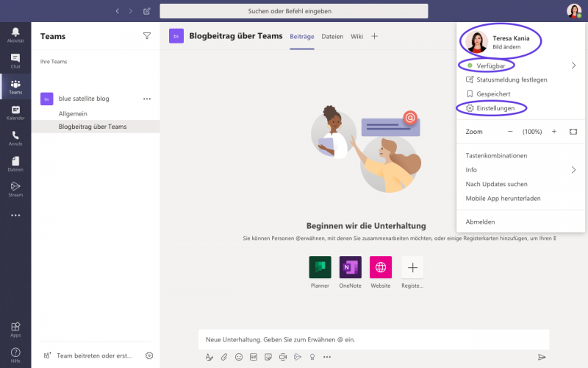Go back with the left arrow

[x=118, y=11]
